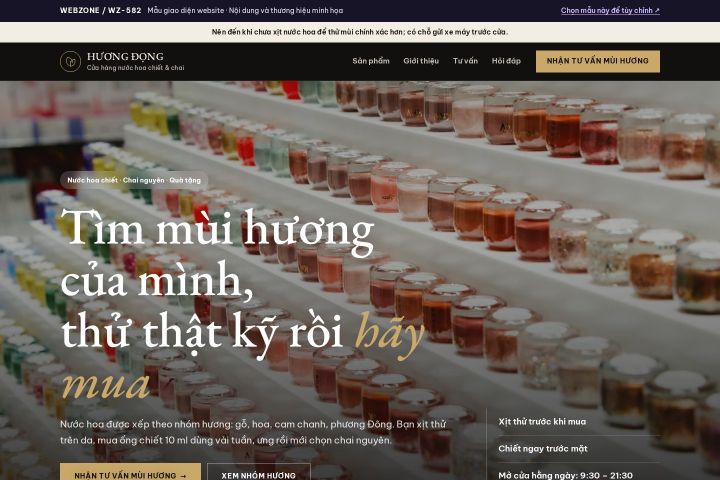Click the paragraph beginning 'Nước hoa được xếp'
This screenshot has width=720, height=480.
pos(253,432)
